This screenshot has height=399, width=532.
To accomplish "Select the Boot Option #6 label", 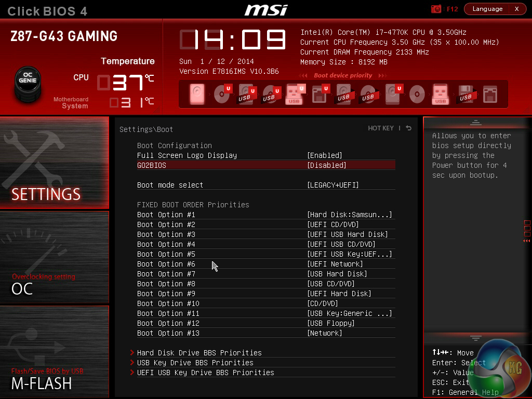I will point(166,263).
